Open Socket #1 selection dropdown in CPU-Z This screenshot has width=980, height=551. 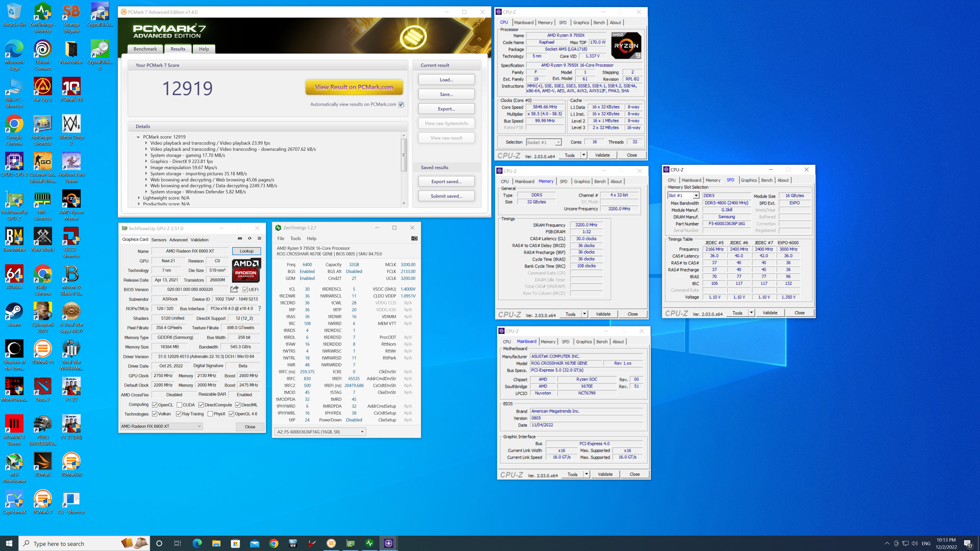click(543, 142)
